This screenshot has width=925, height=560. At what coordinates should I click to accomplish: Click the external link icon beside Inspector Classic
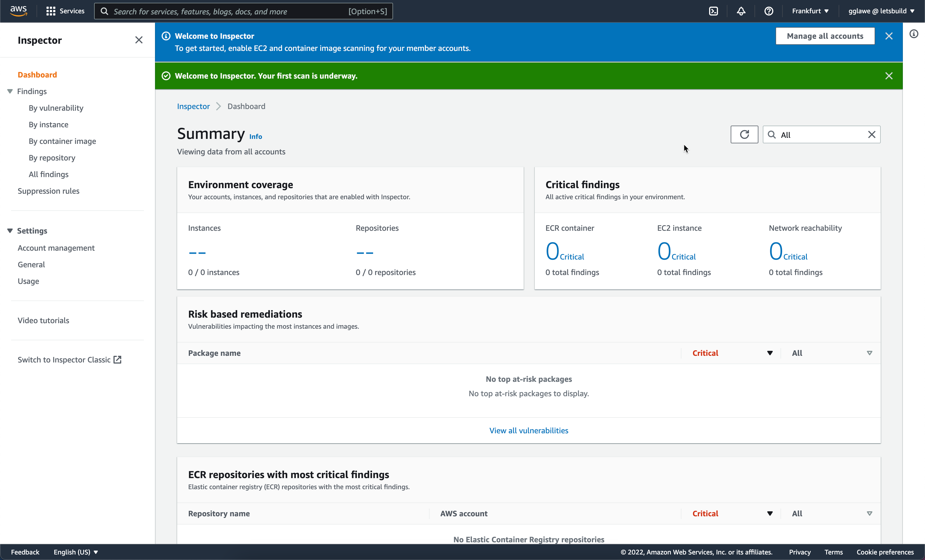[118, 360]
